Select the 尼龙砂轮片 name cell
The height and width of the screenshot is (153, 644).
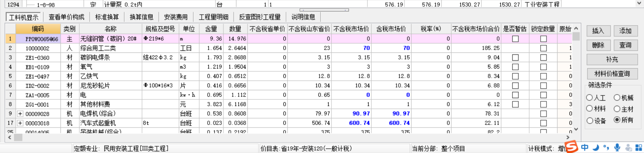click(x=110, y=86)
